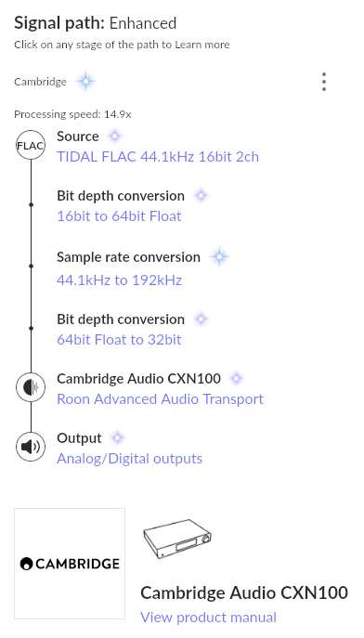Open the View product manual link
The height and width of the screenshot is (638, 364).
coord(208,618)
